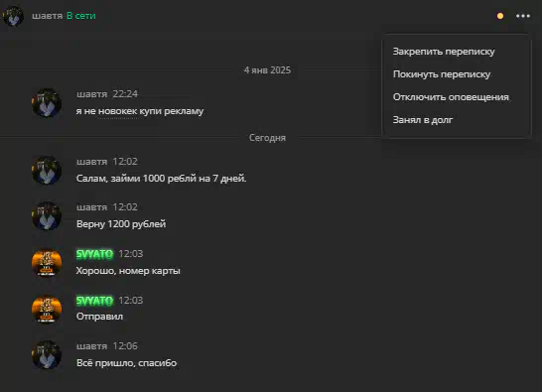Click the 12:06 timestamp
The image size is (542, 392).
(125, 346)
